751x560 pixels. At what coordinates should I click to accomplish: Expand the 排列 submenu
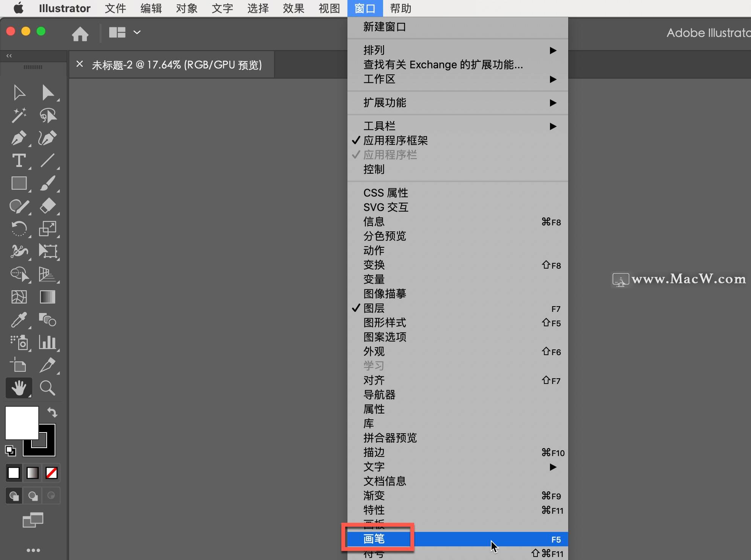458,50
